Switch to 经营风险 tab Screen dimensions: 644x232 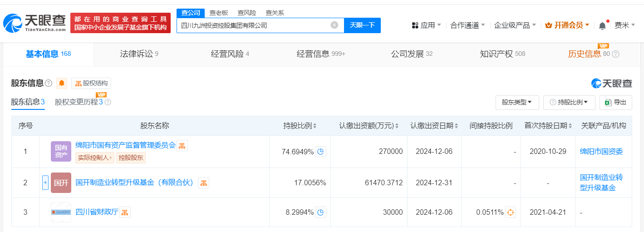[230, 54]
